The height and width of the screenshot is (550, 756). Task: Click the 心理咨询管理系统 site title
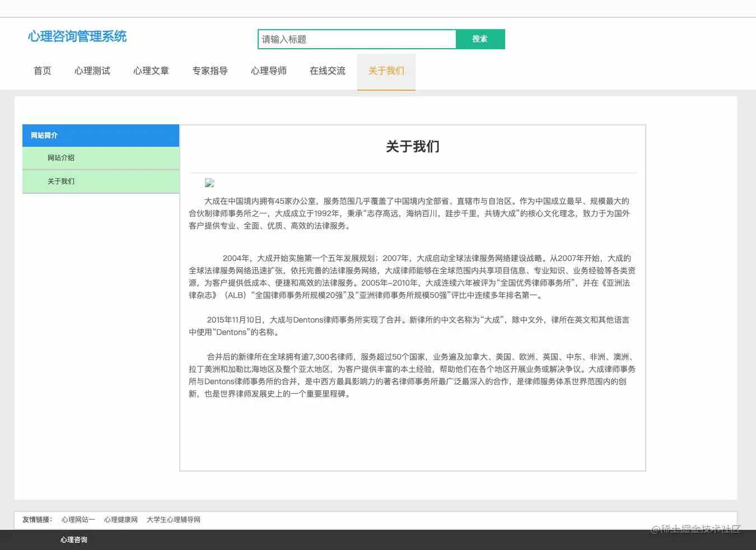click(x=77, y=36)
